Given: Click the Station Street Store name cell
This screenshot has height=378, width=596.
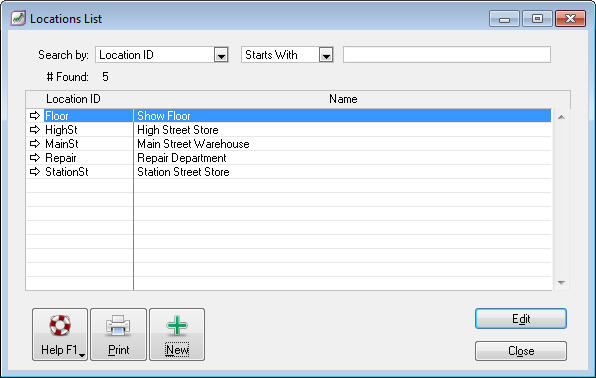Looking at the screenshot, I should click(x=342, y=172).
